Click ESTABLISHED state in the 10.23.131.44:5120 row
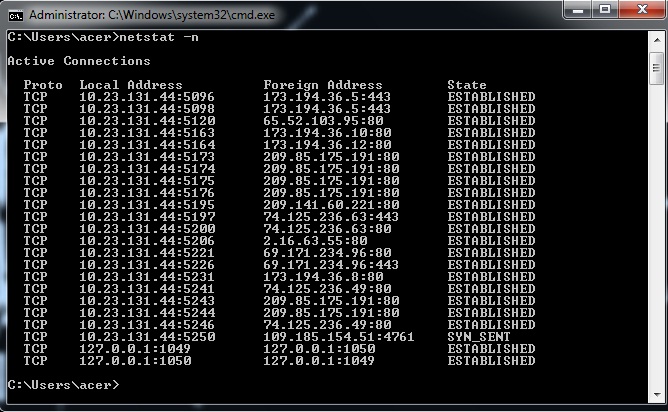This screenshot has height=412, width=668. 491,121
